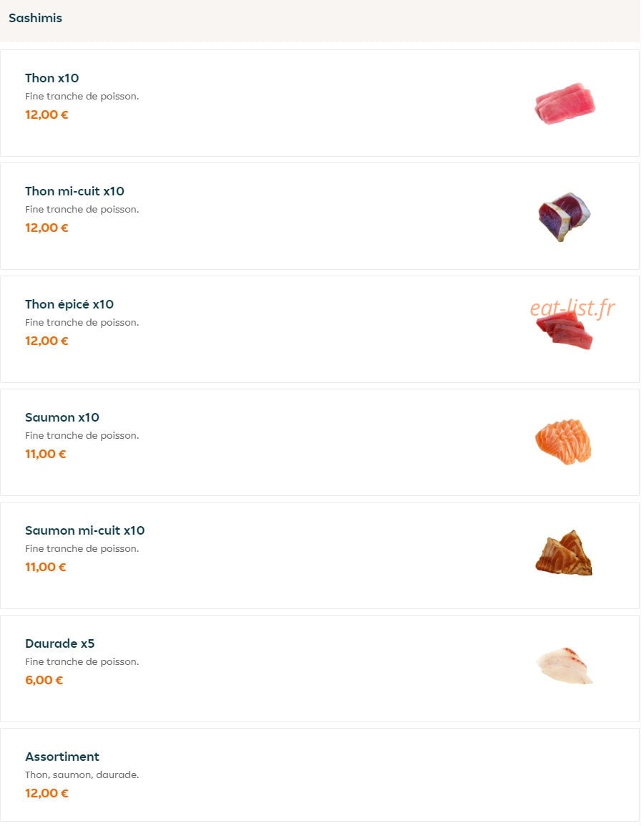Click the Saumon x10 sashimi image
This screenshot has width=644, height=826.
563,442
